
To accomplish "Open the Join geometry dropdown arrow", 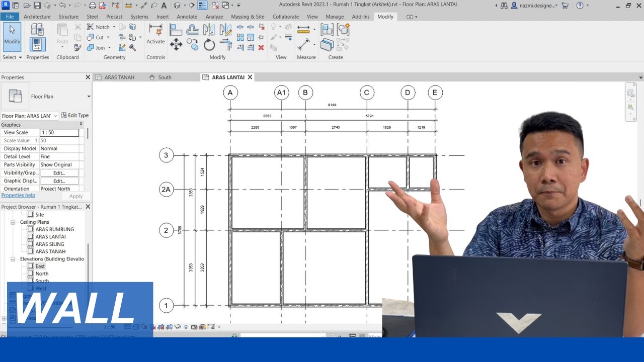I will point(109,48).
